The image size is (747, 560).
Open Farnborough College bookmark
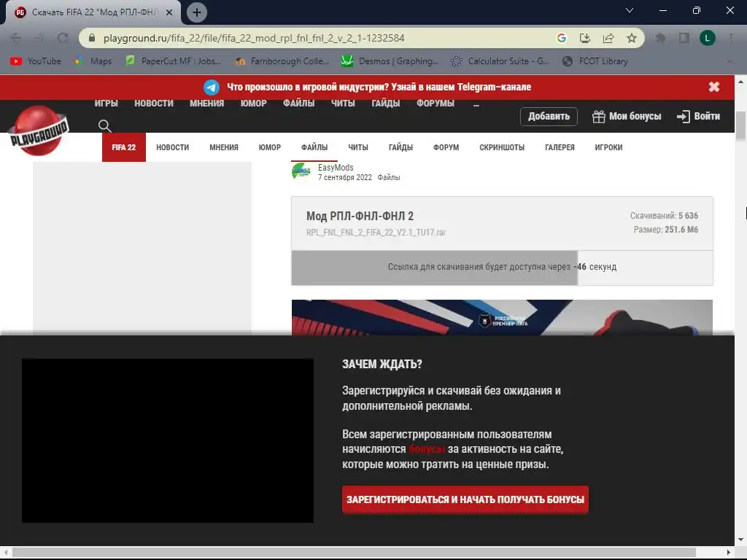click(x=282, y=61)
